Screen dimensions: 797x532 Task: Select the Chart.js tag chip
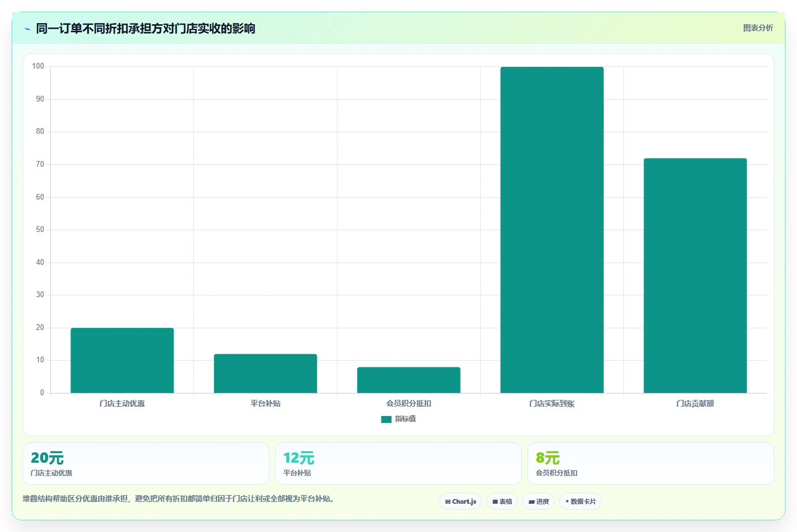tap(461, 501)
